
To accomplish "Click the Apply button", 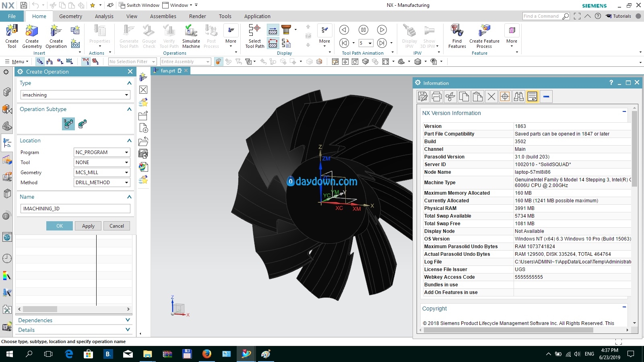I will pyautogui.click(x=88, y=226).
